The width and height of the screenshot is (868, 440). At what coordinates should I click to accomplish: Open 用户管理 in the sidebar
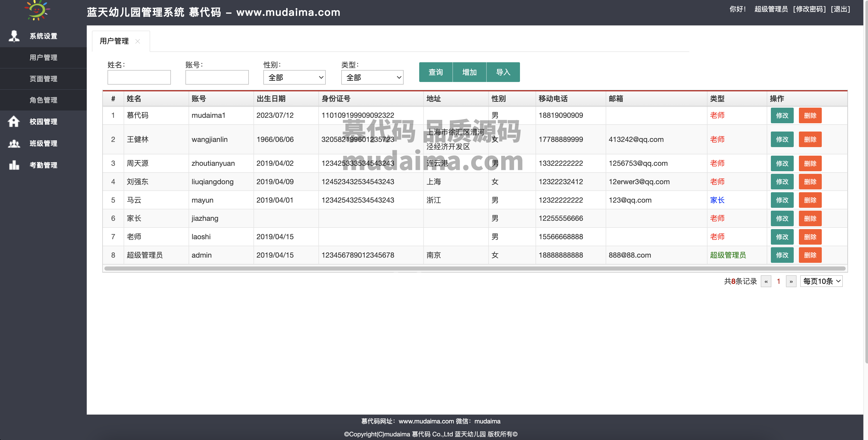tap(43, 58)
